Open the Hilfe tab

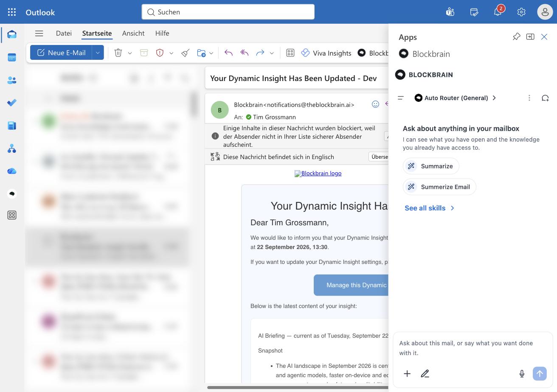coord(162,33)
